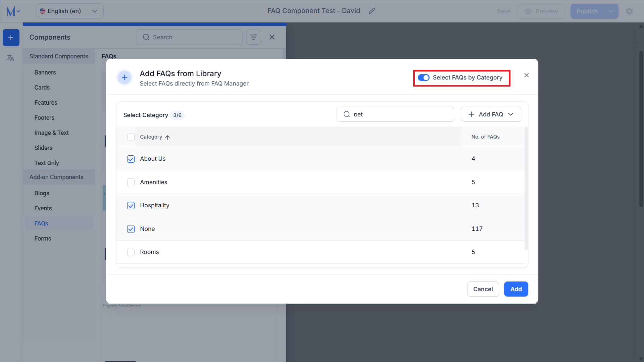Open the translation icon in left rail
This screenshot has height=362, width=644.
11,58
